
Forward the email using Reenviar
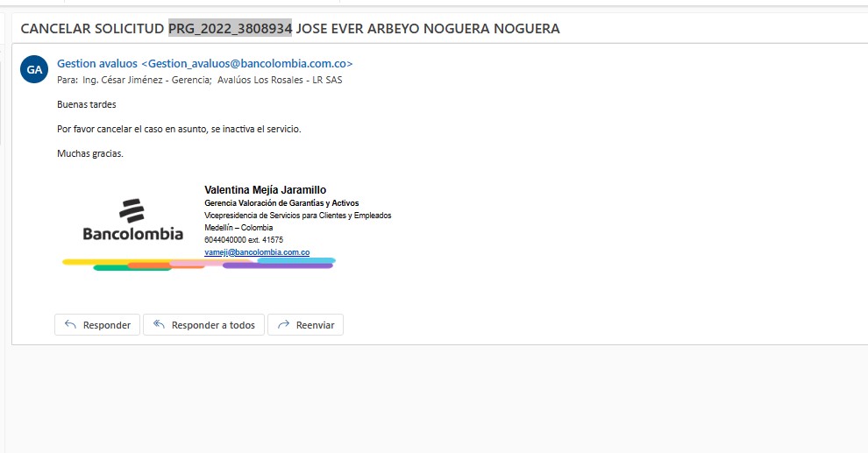[305, 325]
